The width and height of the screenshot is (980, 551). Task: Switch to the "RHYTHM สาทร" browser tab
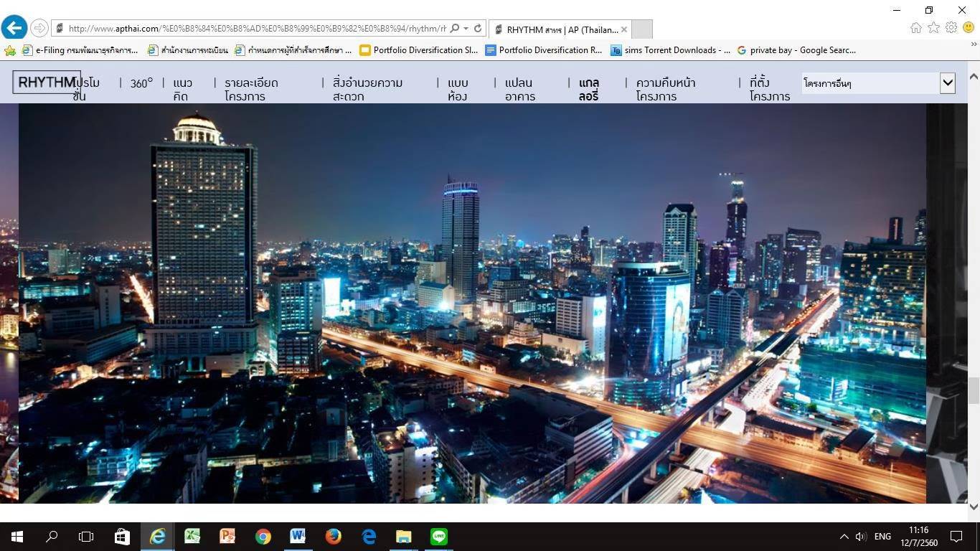pos(559,29)
